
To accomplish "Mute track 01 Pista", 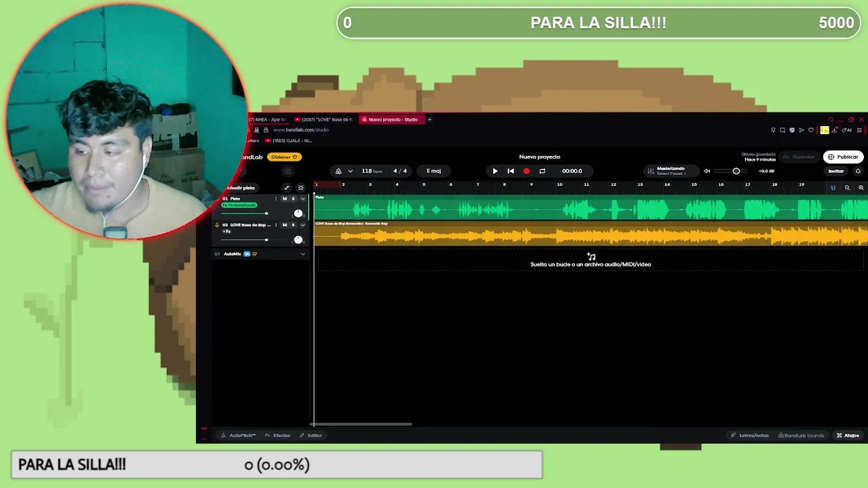I will click(x=285, y=199).
